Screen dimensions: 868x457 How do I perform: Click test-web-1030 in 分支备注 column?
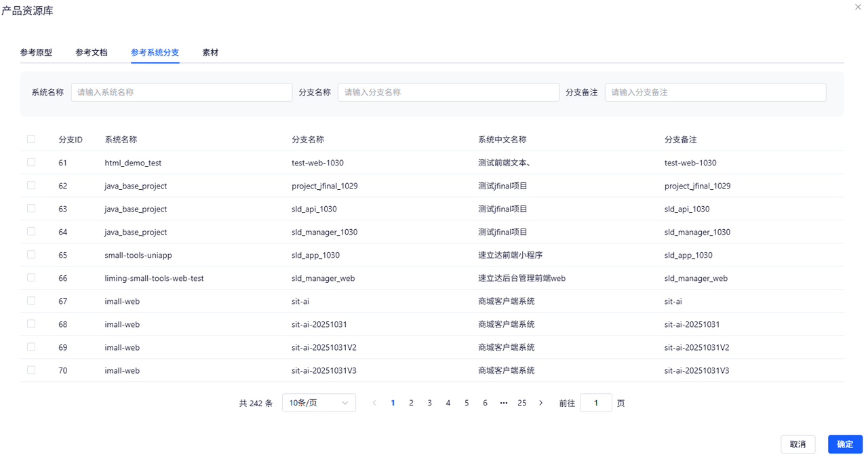pos(690,163)
